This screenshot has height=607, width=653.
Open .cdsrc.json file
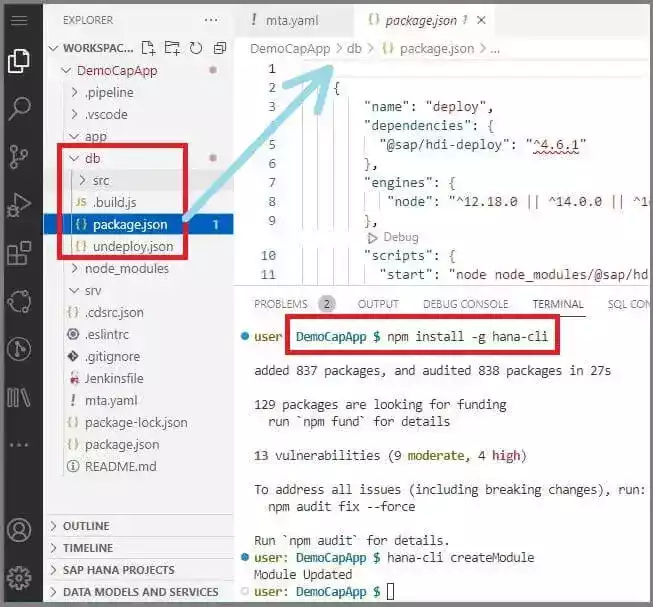click(x=114, y=313)
